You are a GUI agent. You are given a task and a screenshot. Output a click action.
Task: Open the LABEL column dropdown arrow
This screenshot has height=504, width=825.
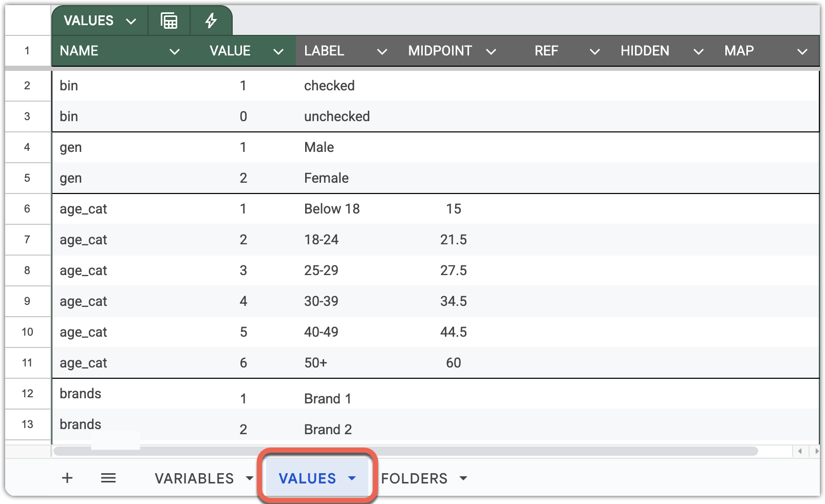(382, 51)
